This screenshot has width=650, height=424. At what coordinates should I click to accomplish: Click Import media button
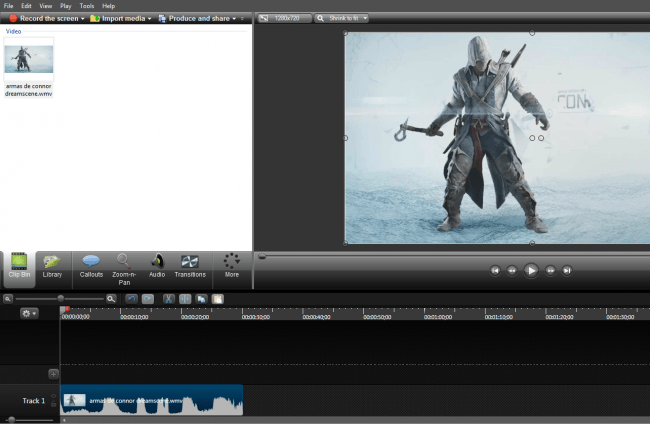(118, 18)
